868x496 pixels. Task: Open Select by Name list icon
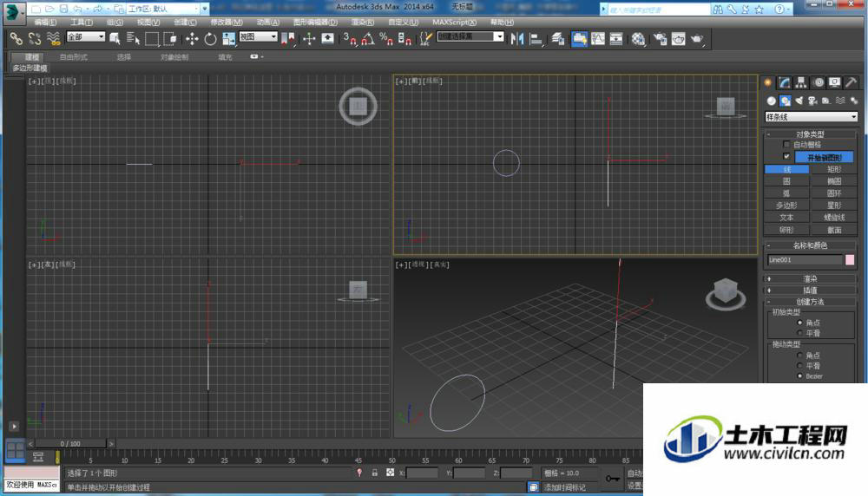click(133, 38)
